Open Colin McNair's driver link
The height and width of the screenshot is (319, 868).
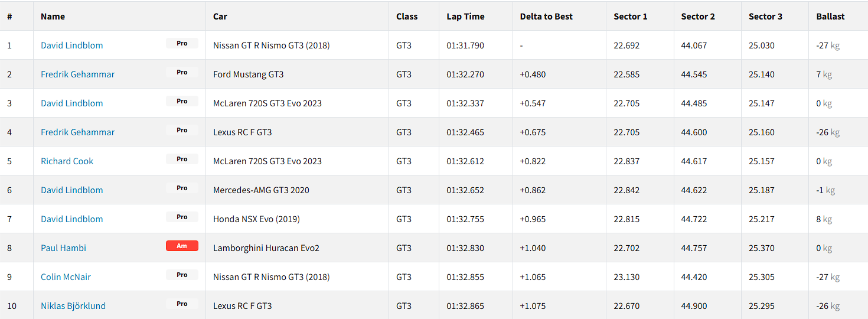66,277
